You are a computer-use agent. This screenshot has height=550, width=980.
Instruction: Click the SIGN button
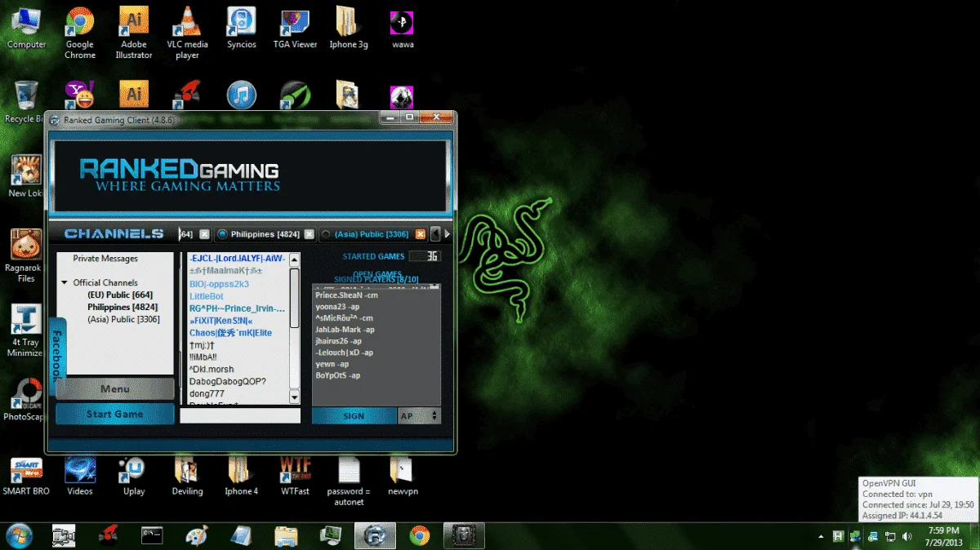(354, 415)
